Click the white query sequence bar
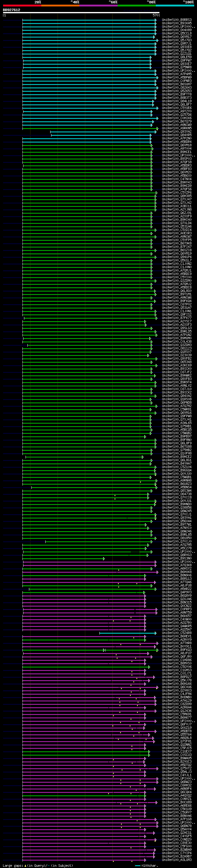 (x=81, y=12)
